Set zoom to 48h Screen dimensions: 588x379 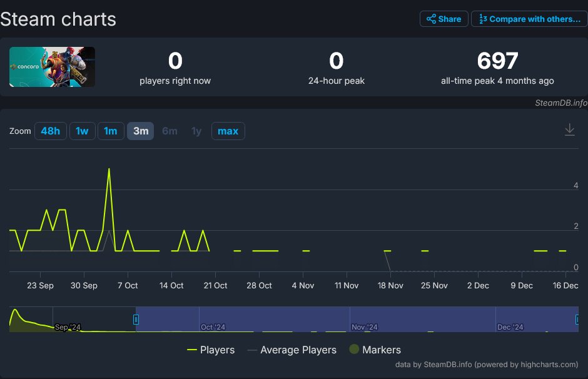[x=50, y=131]
